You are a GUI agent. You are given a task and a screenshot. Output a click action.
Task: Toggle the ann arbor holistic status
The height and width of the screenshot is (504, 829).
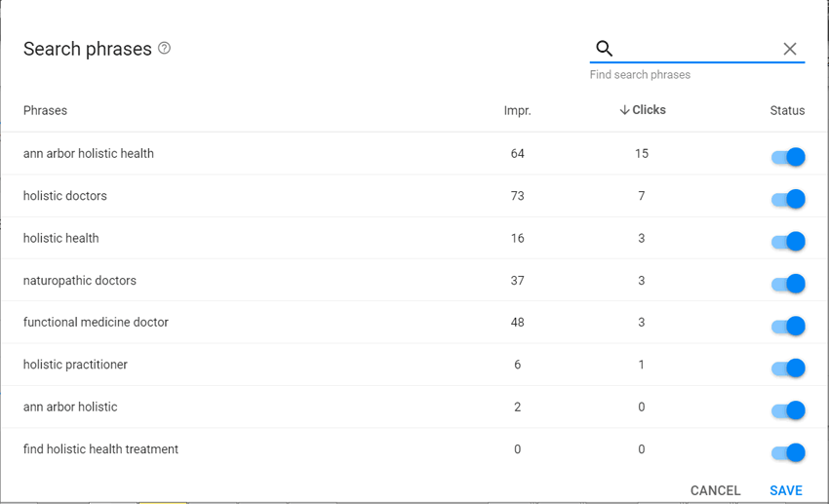788,410
